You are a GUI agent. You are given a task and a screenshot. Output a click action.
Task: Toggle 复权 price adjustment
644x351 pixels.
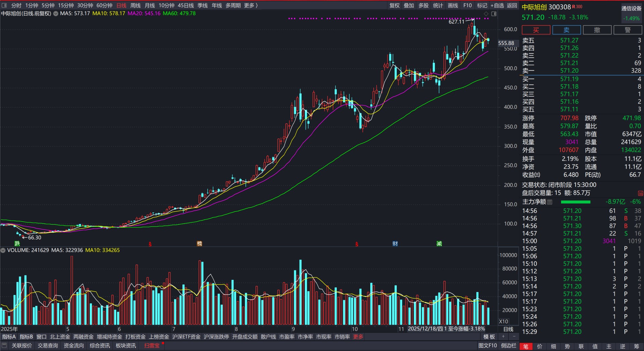click(x=394, y=5)
